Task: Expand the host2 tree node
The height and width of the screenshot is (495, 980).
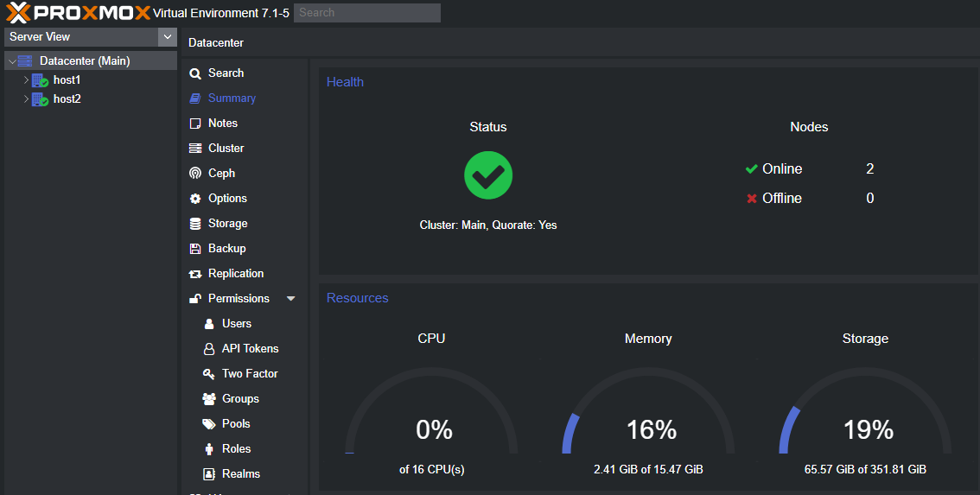Action: (x=26, y=98)
